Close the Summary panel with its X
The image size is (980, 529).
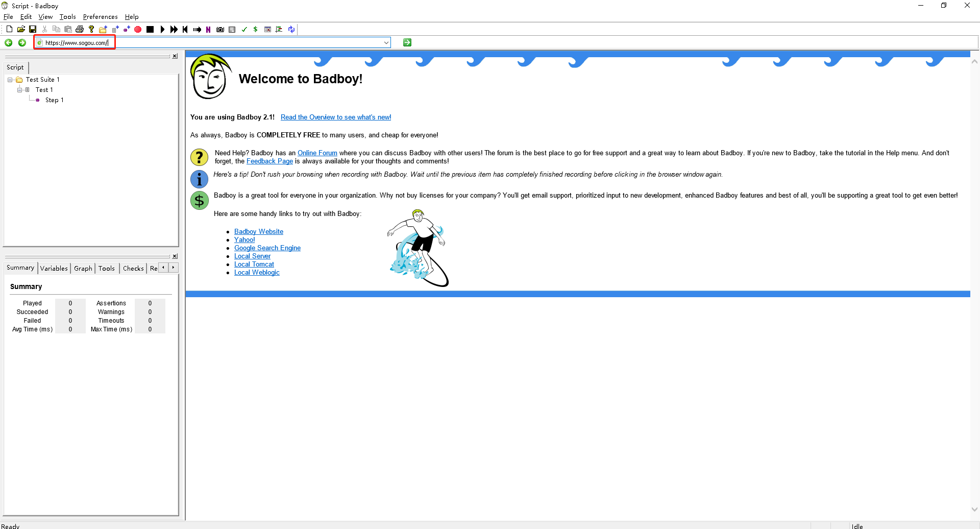175,256
